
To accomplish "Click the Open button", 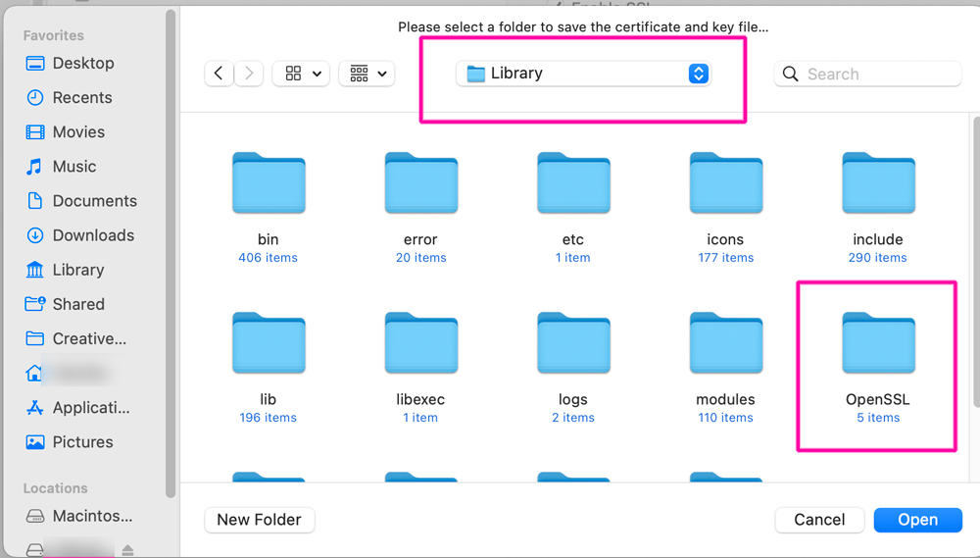I will pos(917,520).
